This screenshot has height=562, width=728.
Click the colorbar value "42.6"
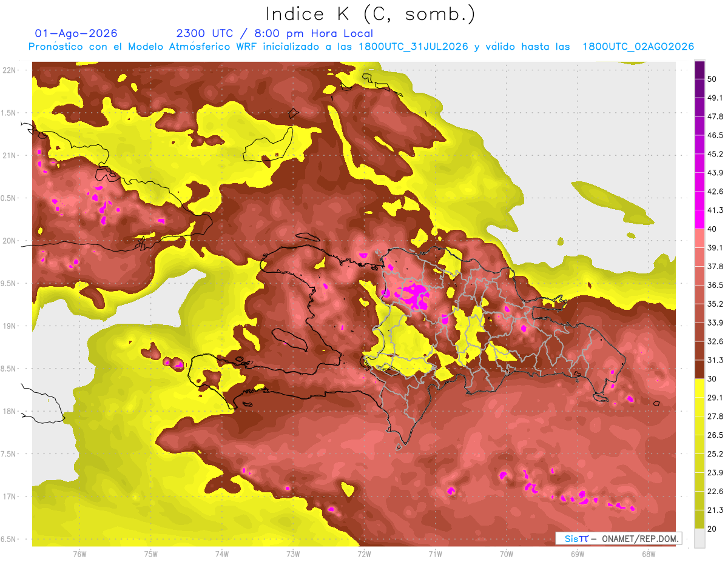click(x=715, y=192)
